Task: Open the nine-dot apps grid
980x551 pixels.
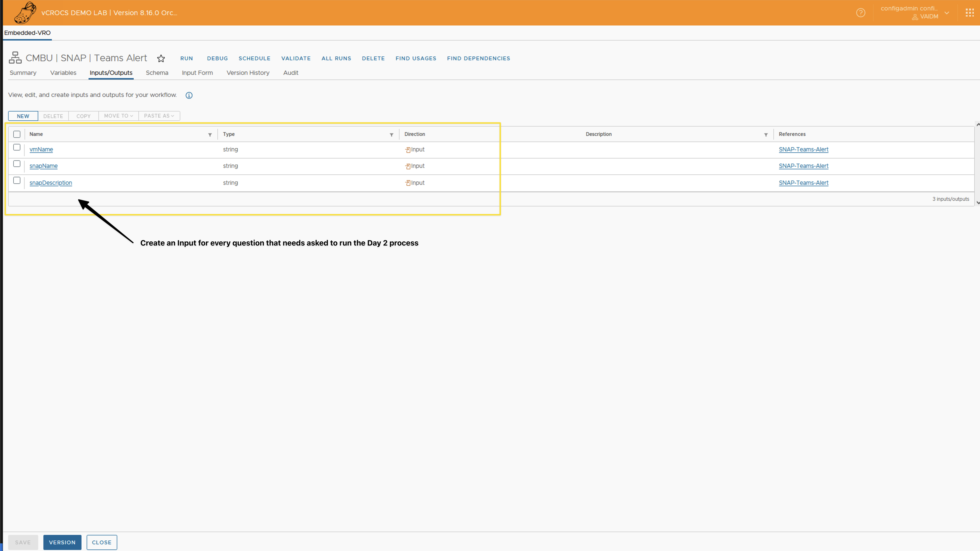Action: coord(969,13)
